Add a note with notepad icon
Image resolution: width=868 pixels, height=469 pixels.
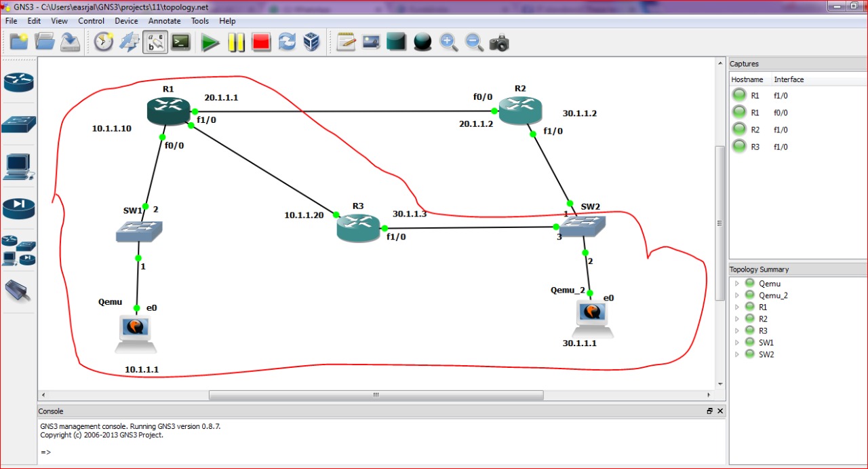(347, 43)
